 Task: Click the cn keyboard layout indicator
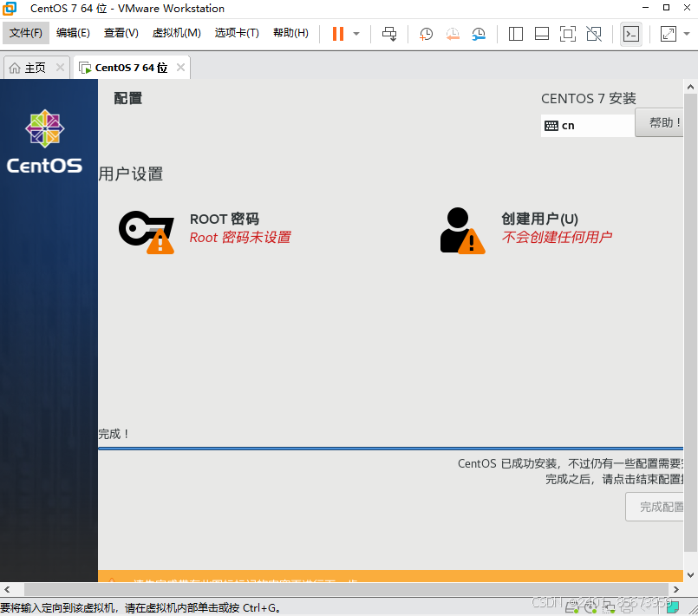[587, 126]
